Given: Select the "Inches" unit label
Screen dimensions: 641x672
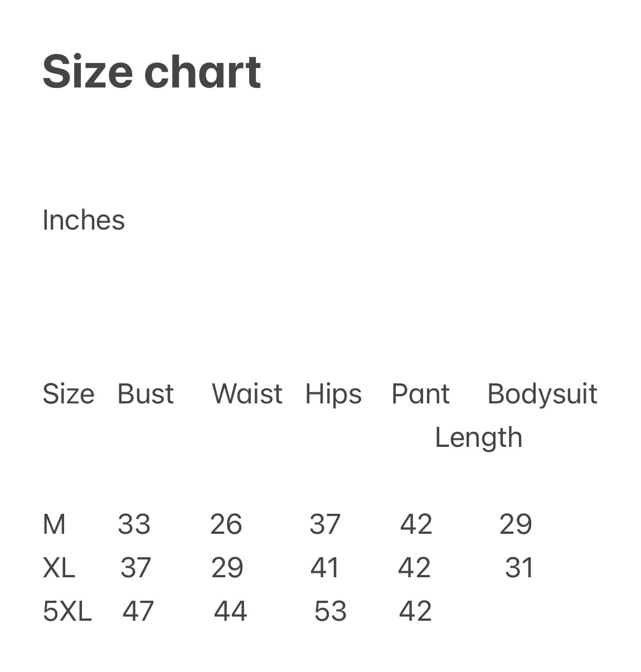Looking at the screenshot, I should (84, 220).
